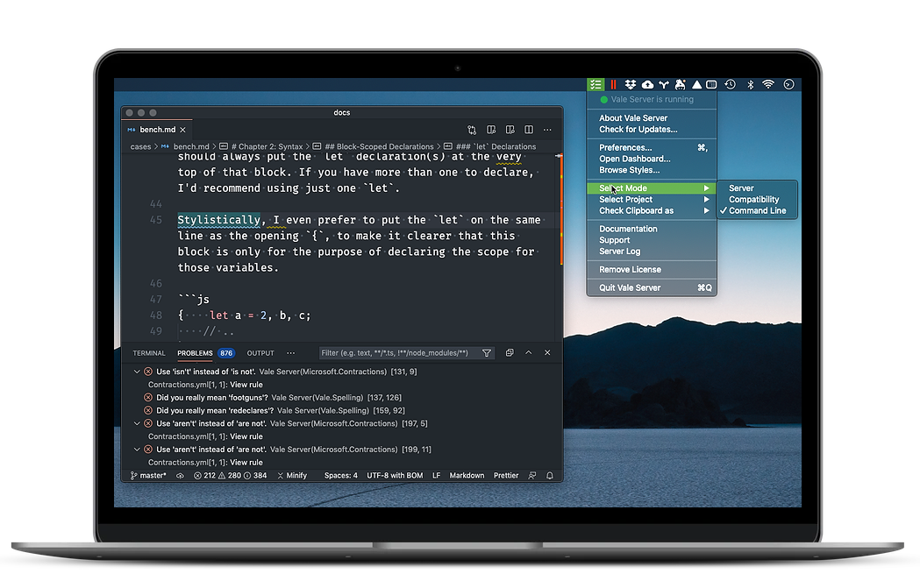The width and height of the screenshot is (920, 588).
Task: Choose Check for Updates... in the menu
Action: point(652,129)
